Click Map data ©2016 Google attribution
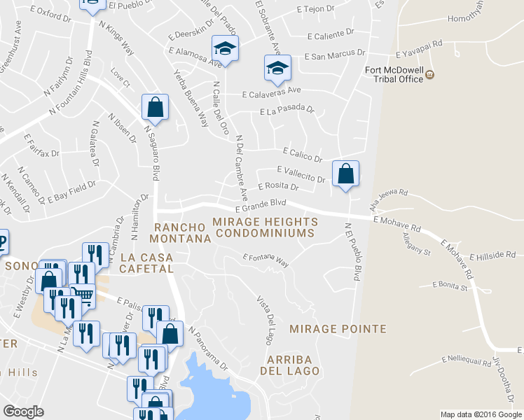This screenshot has height=420, width=524. click(x=481, y=415)
